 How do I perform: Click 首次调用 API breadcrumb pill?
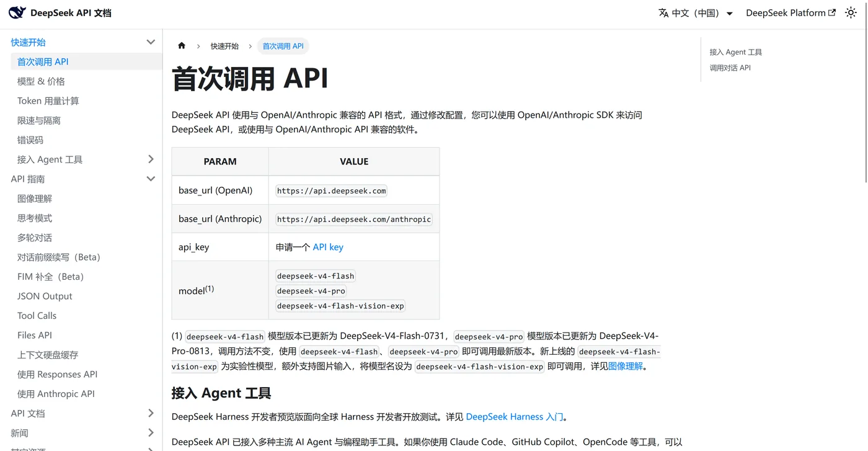point(283,46)
